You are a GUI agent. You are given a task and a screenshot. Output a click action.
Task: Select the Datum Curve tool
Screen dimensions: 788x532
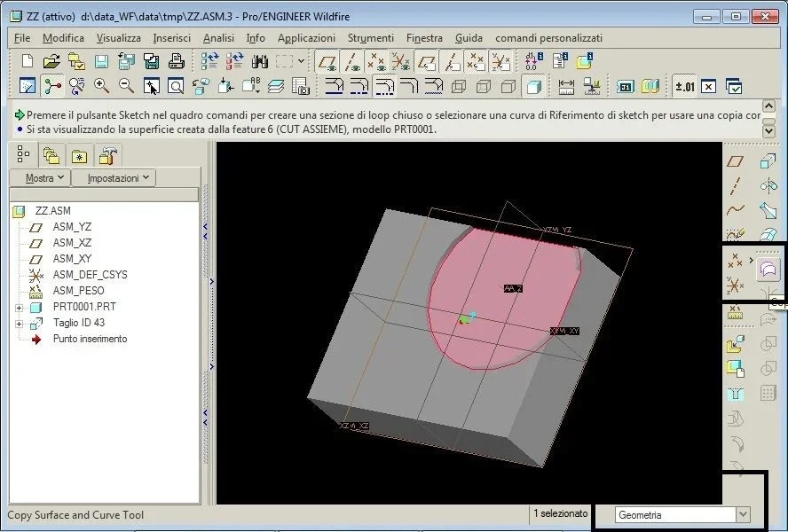pyautogui.click(x=735, y=211)
